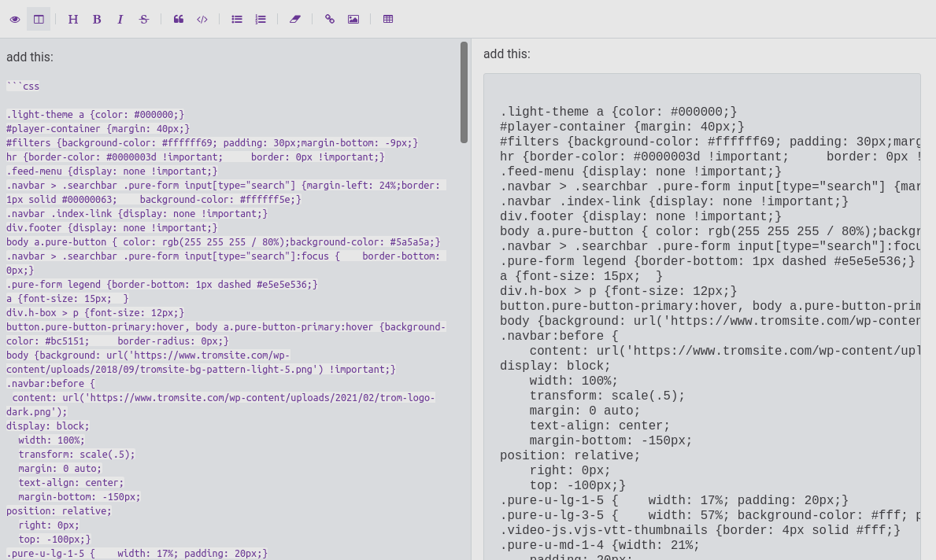This screenshot has width=936, height=560.
Task: Click the eraser clean block icon
Action: point(295,19)
